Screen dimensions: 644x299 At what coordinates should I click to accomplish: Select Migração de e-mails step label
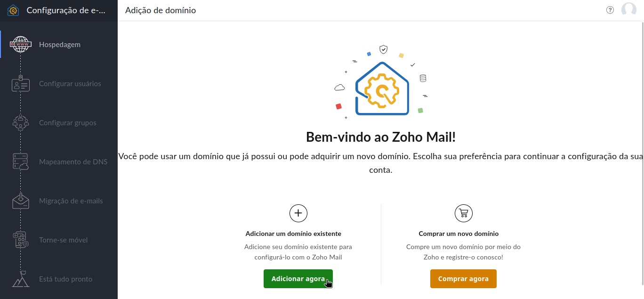click(71, 201)
